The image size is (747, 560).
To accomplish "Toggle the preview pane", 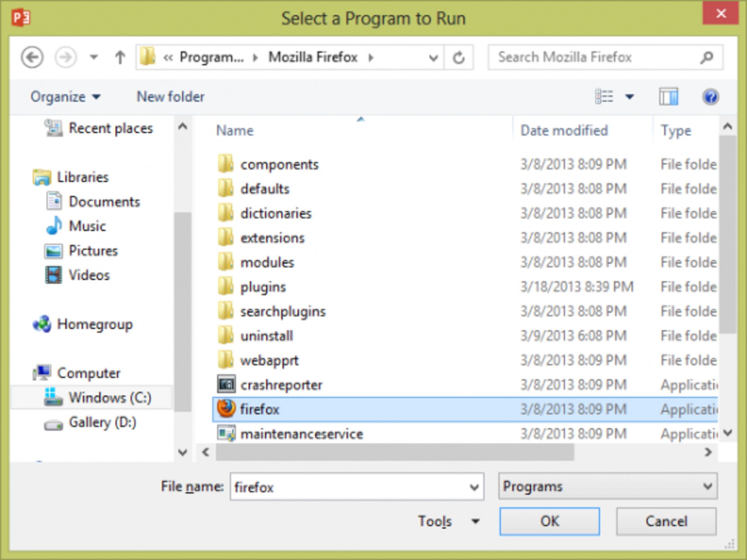I will click(668, 97).
